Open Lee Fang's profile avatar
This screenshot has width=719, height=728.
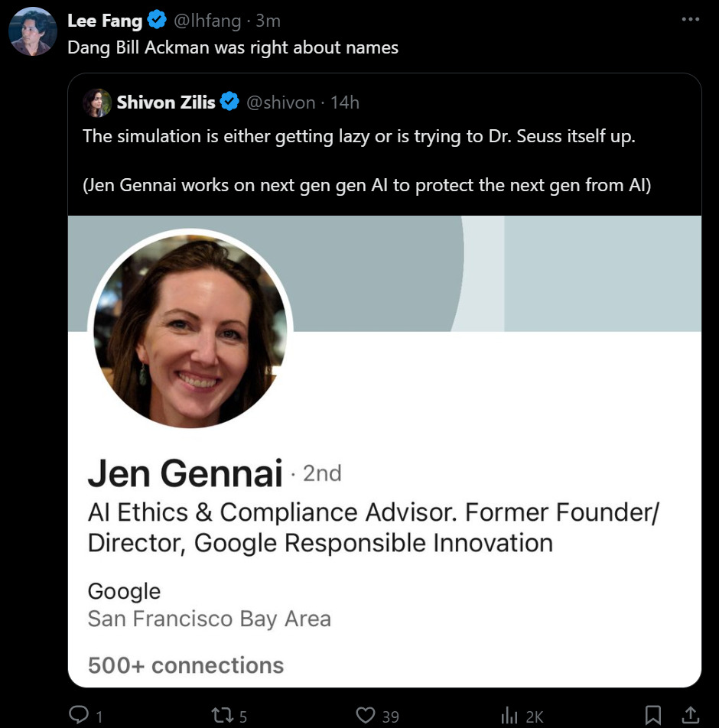click(x=33, y=32)
